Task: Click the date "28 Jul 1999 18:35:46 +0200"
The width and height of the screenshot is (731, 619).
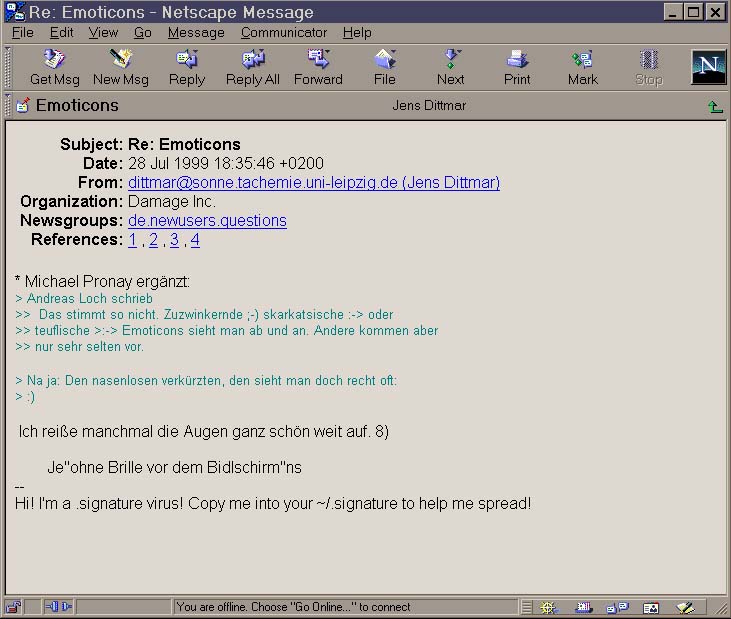Action: [x=226, y=163]
